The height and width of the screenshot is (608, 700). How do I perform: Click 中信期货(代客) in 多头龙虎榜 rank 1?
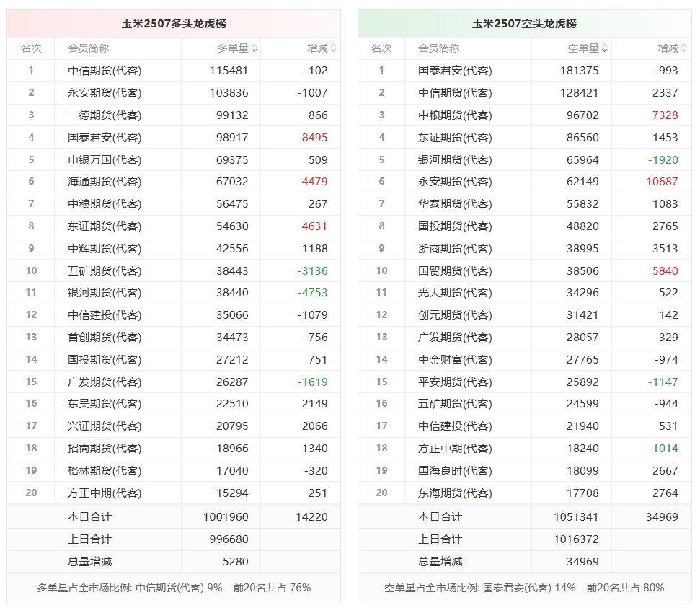(105, 71)
